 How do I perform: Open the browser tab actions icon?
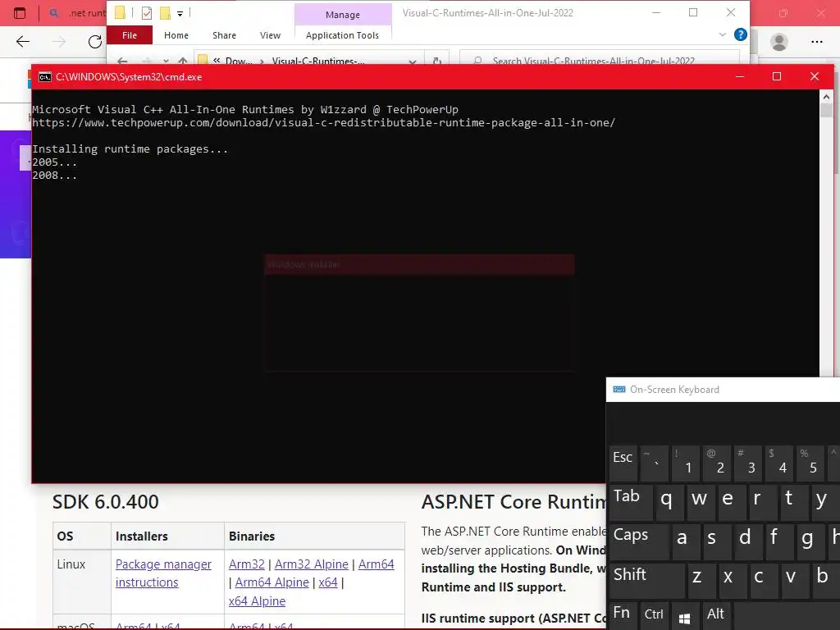pos(20,13)
